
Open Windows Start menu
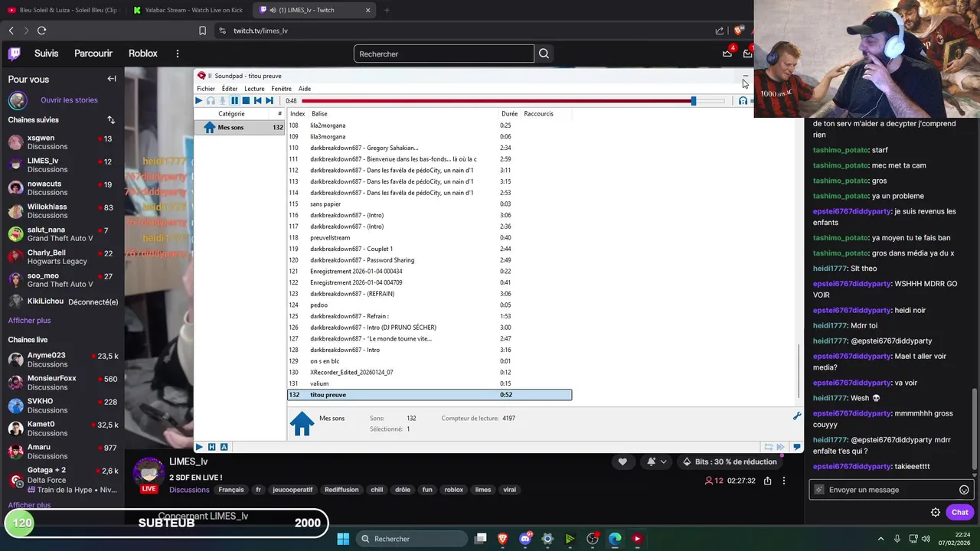click(343, 539)
